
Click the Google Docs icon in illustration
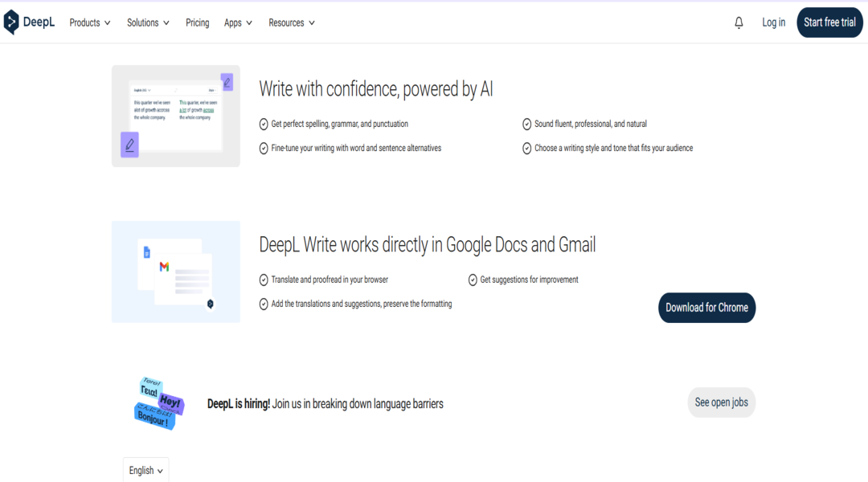pos(147,252)
